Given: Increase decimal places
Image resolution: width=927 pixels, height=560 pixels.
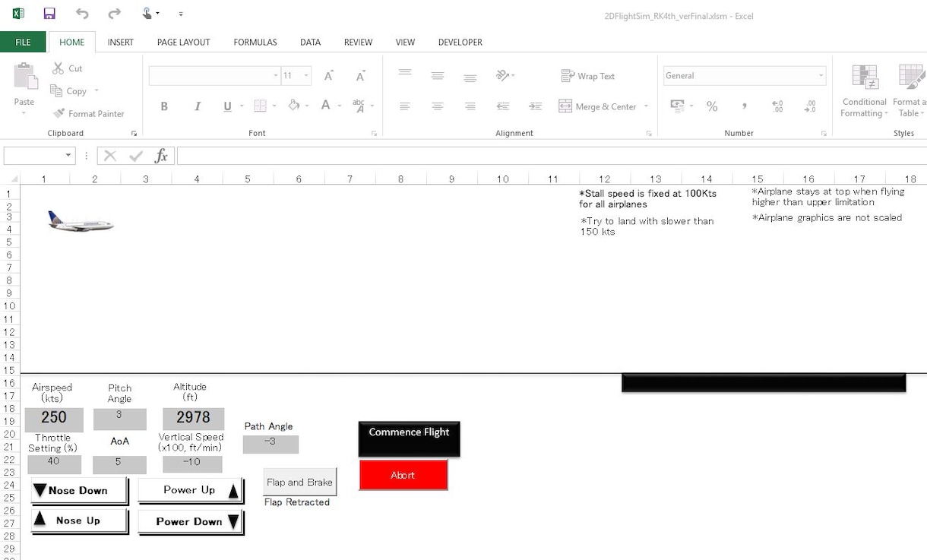Looking at the screenshot, I should 777,106.
